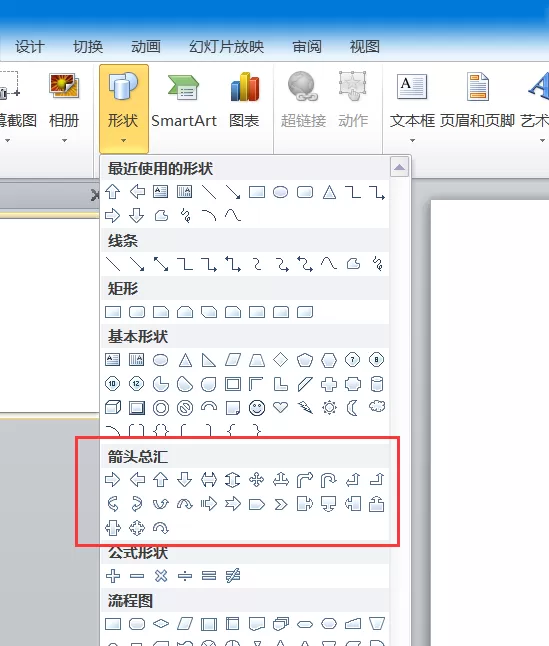Select the cylinder (can) shape
The height and width of the screenshot is (646, 549).
[377, 384]
